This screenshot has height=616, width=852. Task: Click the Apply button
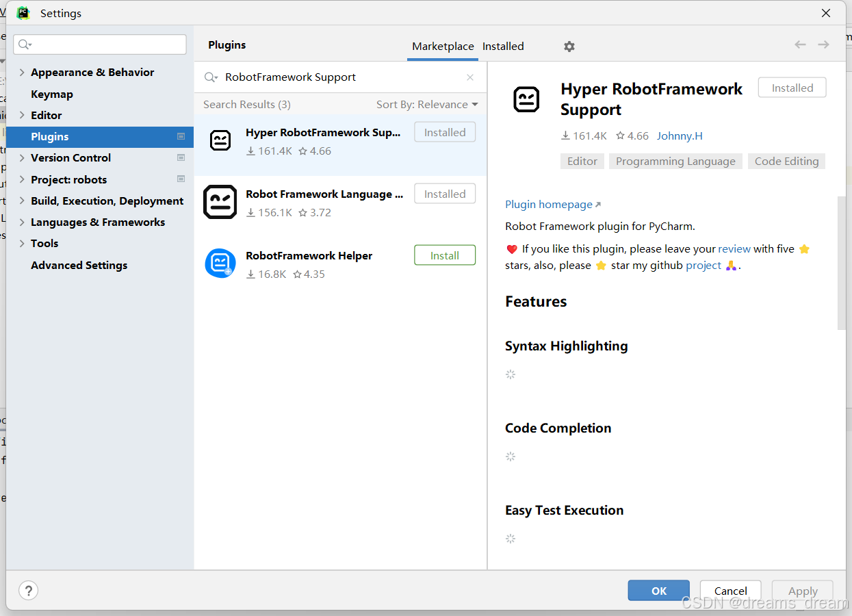click(x=803, y=591)
